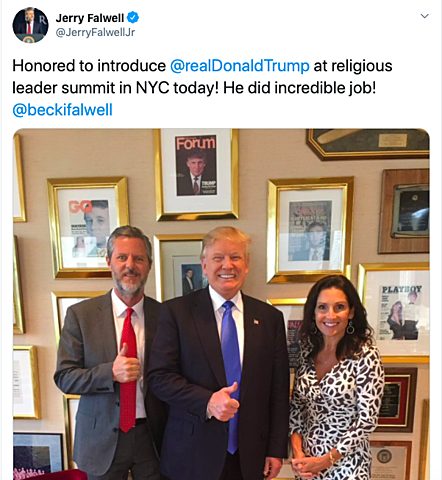Click the tweet text about NYC summit

pyautogui.click(x=202, y=77)
